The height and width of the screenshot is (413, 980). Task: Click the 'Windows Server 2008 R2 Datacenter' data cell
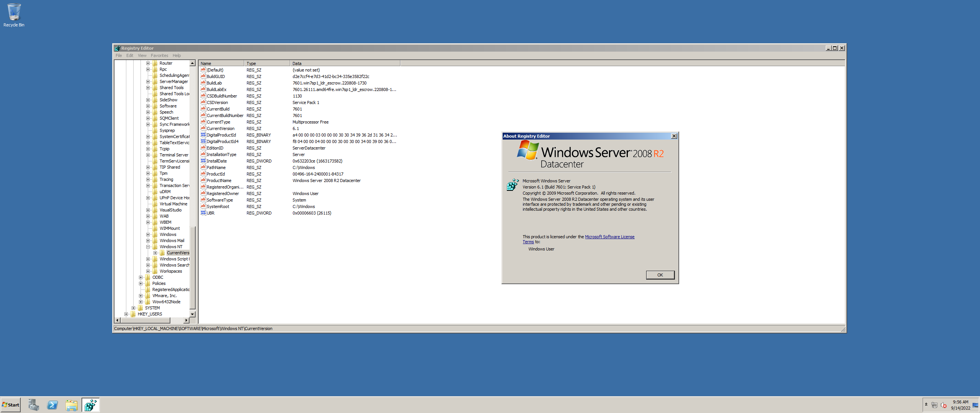pyautogui.click(x=326, y=180)
